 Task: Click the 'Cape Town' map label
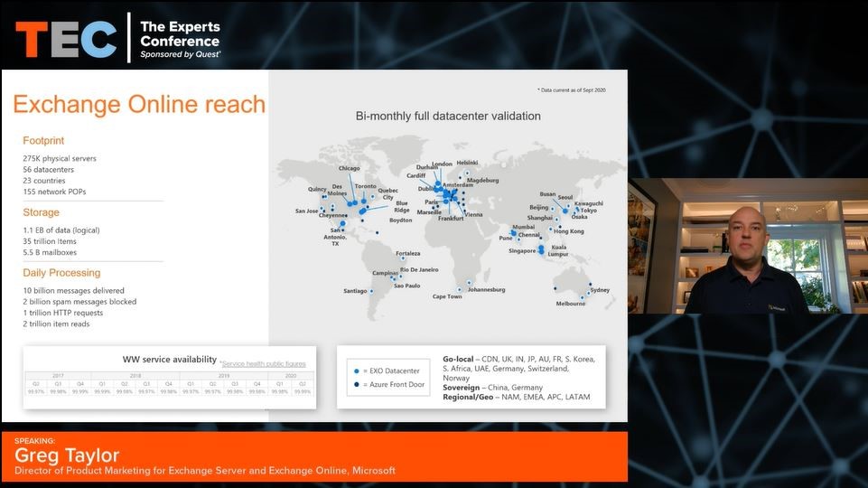447,296
